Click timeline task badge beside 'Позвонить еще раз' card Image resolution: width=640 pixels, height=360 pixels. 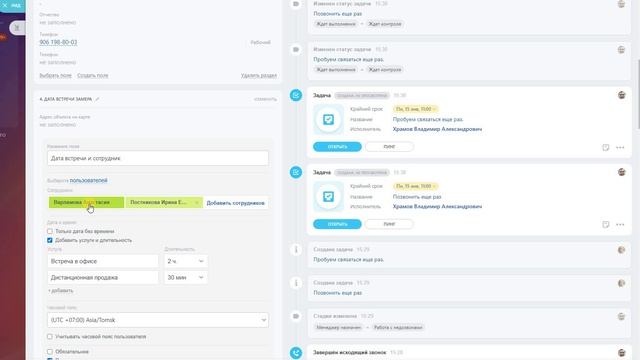pos(296,172)
